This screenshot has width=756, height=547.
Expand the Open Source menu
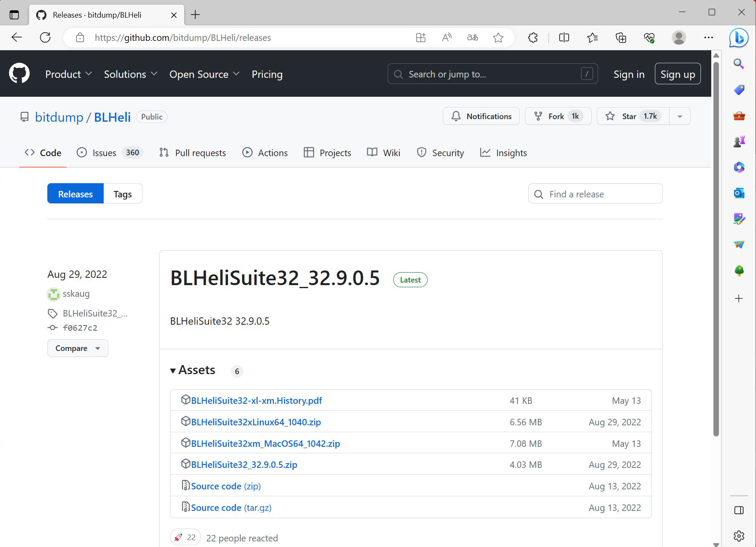[204, 74]
